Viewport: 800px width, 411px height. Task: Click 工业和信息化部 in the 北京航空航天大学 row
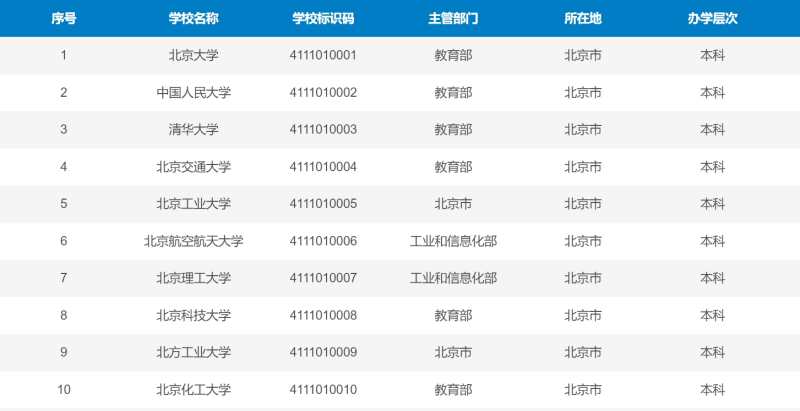453,241
